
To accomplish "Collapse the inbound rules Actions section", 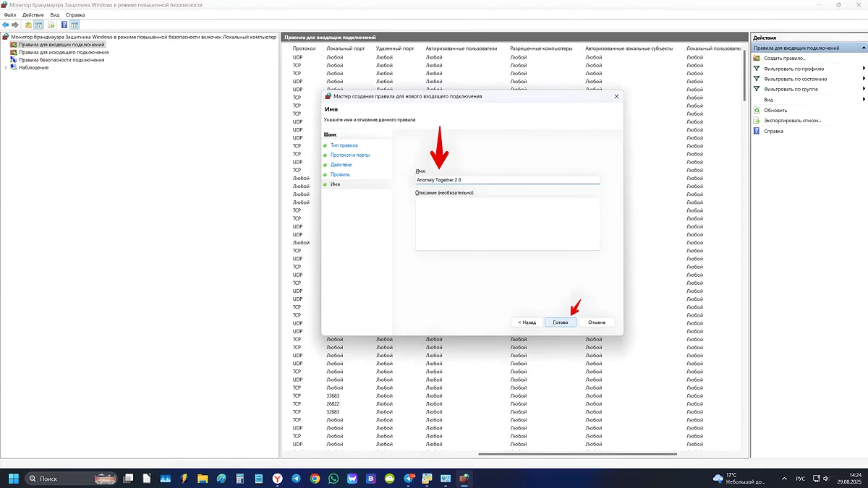I will 864,48.
